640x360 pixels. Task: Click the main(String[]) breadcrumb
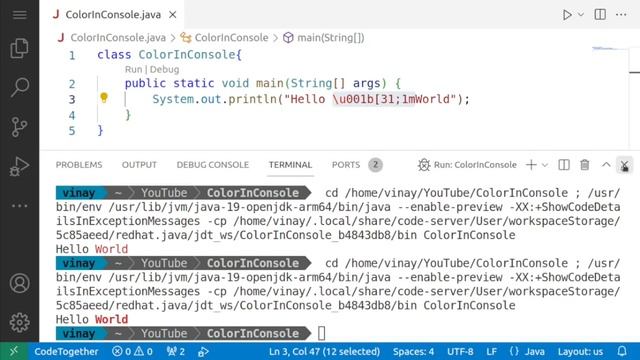(x=331, y=38)
